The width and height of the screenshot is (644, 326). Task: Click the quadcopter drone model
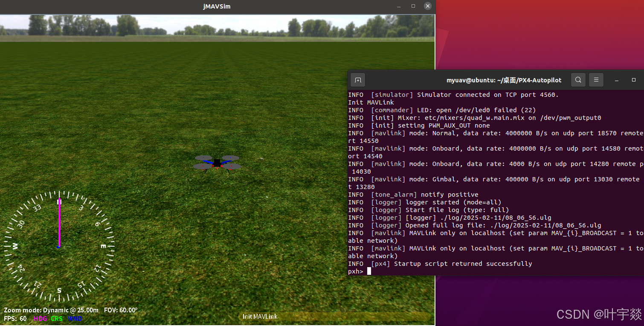coord(217,163)
